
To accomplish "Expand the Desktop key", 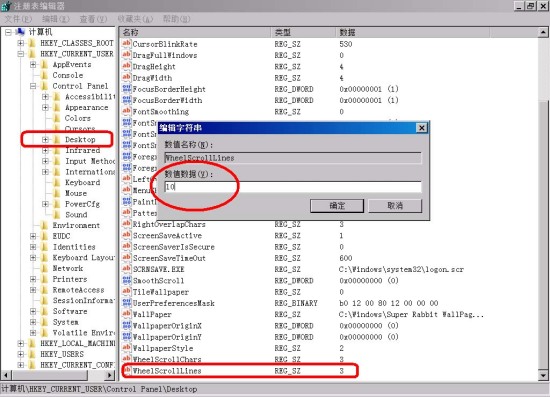I will point(45,140).
